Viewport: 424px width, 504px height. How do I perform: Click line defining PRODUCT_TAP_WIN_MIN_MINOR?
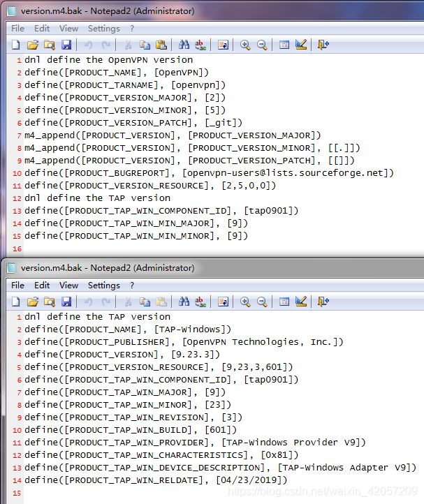(136, 236)
